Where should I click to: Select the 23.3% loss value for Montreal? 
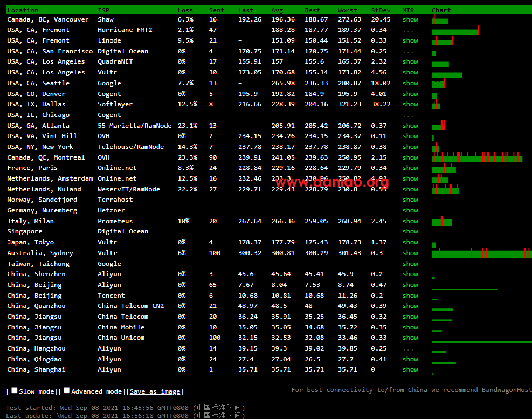pos(187,157)
